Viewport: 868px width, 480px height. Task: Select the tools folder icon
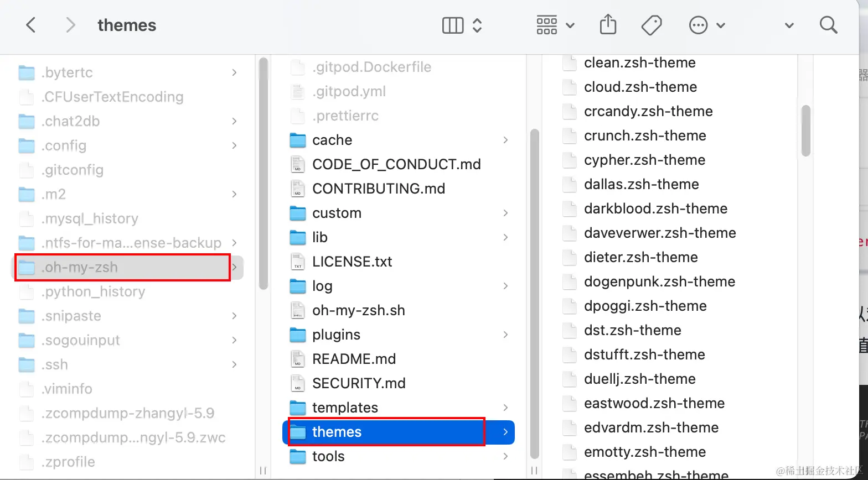tap(298, 456)
